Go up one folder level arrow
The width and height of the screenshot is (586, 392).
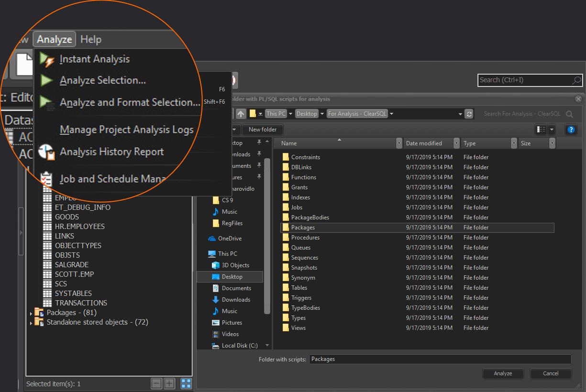241,114
